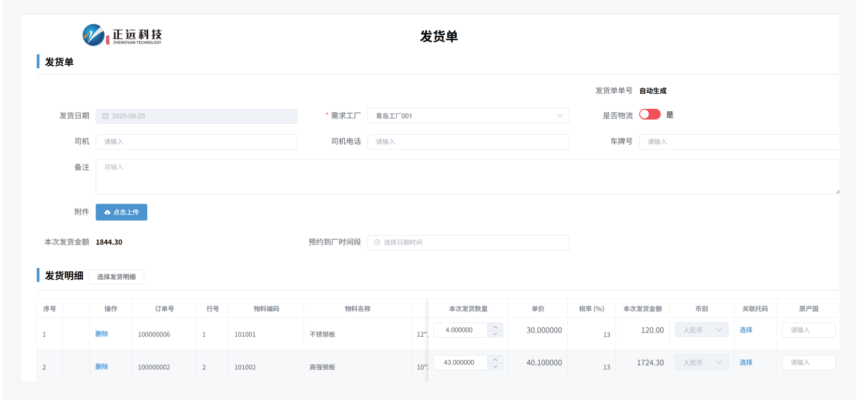Image resolution: width=868 pixels, height=405 pixels.
Task: Click the 车牌号 input field
Action: coord(738,142)
